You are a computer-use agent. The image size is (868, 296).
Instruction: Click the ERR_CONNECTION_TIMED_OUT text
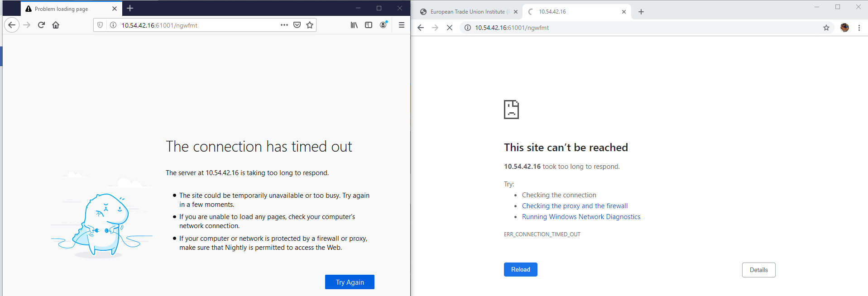click(x=542, y=234)
